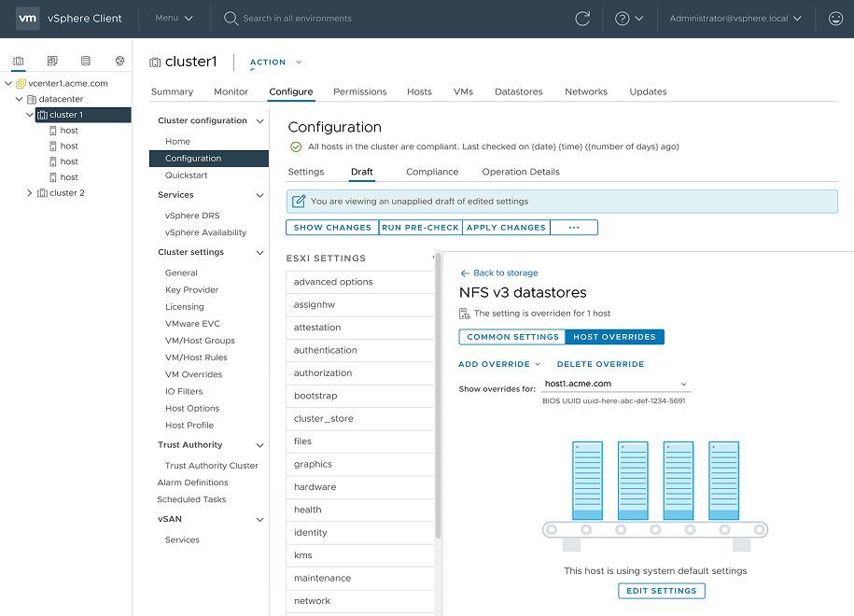Click the vSphere Client logo
854x616 pixels.
pyautogui.click(x=60, y=18)
